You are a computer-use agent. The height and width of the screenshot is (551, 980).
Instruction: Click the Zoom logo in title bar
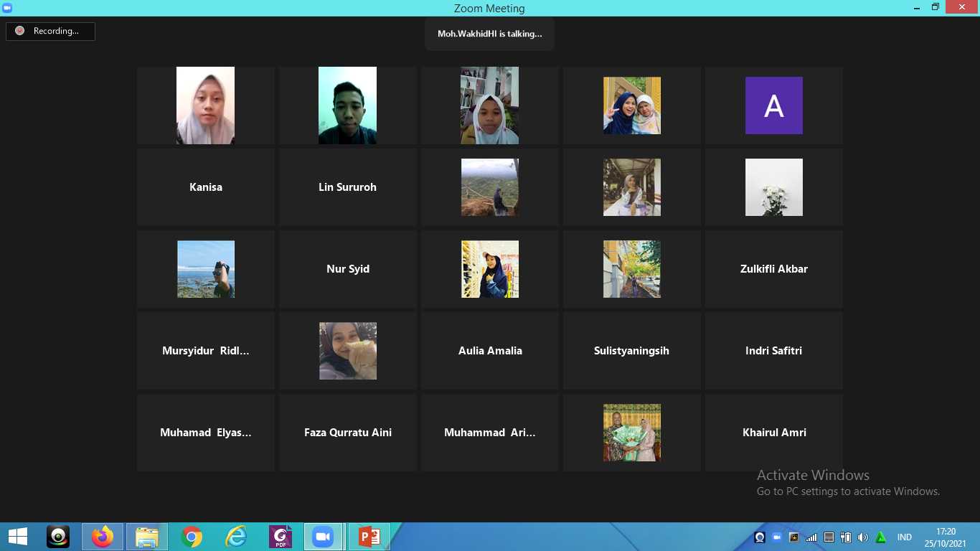click(7, 8)
